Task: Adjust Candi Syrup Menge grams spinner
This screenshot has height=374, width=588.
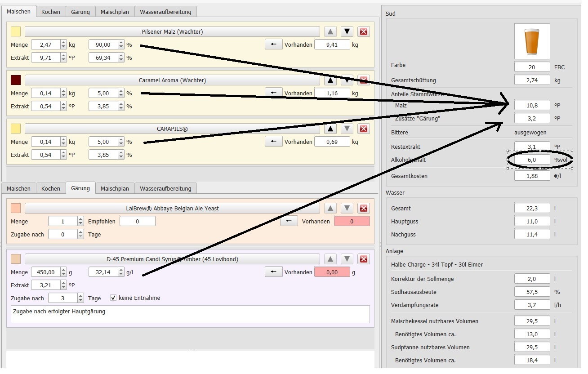Action: coord(63,272)
